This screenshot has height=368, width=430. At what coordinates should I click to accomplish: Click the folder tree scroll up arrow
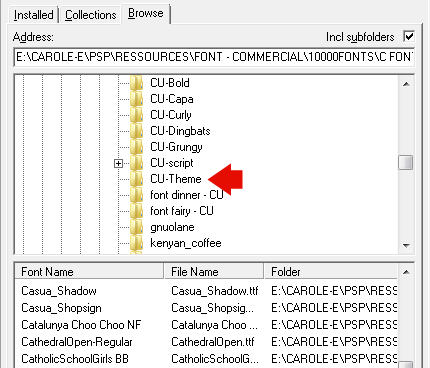(x=406, y=84)
